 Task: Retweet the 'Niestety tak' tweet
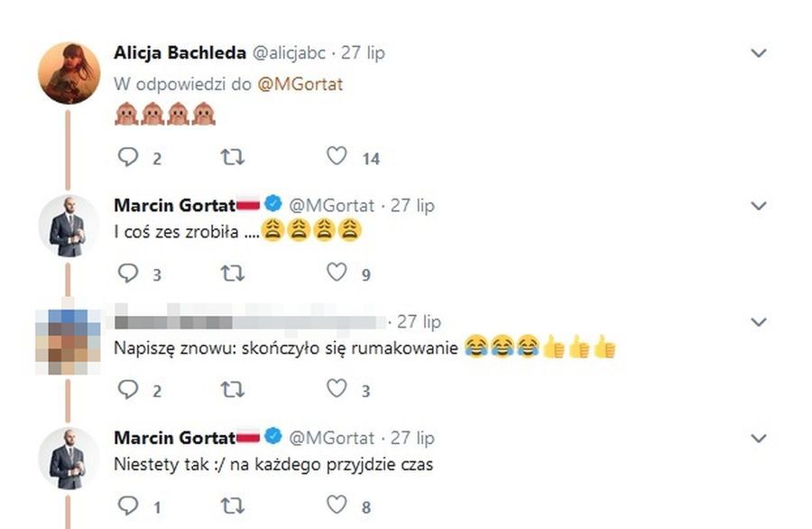235,506
